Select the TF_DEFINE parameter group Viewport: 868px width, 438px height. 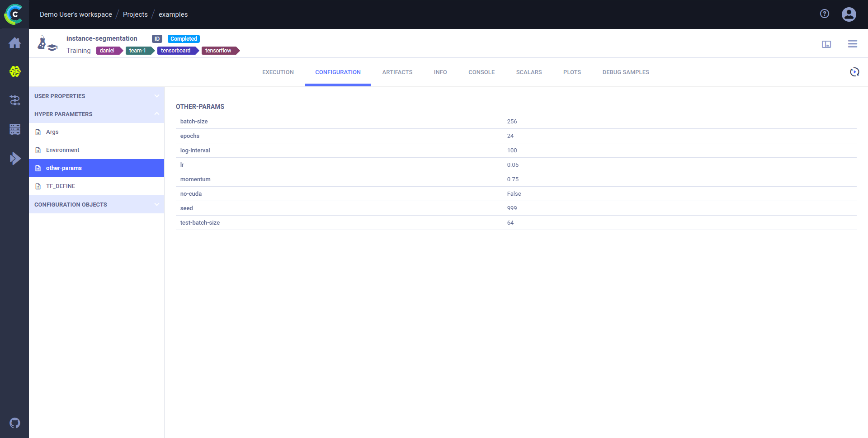pos(60,186)
